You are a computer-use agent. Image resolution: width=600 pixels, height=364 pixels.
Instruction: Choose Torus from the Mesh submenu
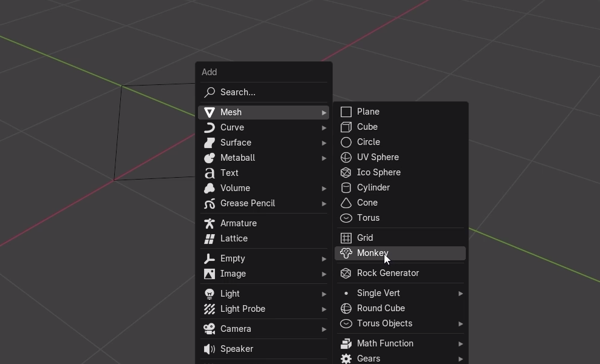tap(400, 218)
